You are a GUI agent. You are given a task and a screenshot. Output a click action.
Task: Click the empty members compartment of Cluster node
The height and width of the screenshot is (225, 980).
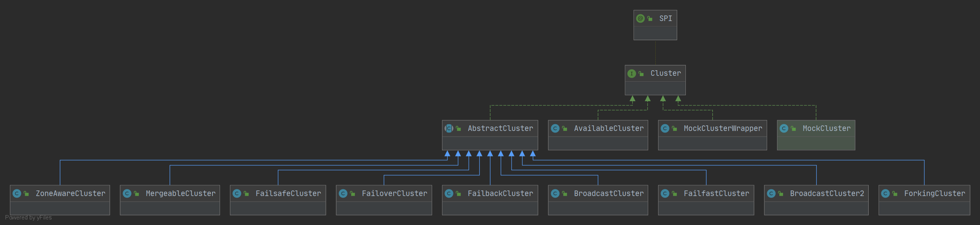[x=655, y=88]
